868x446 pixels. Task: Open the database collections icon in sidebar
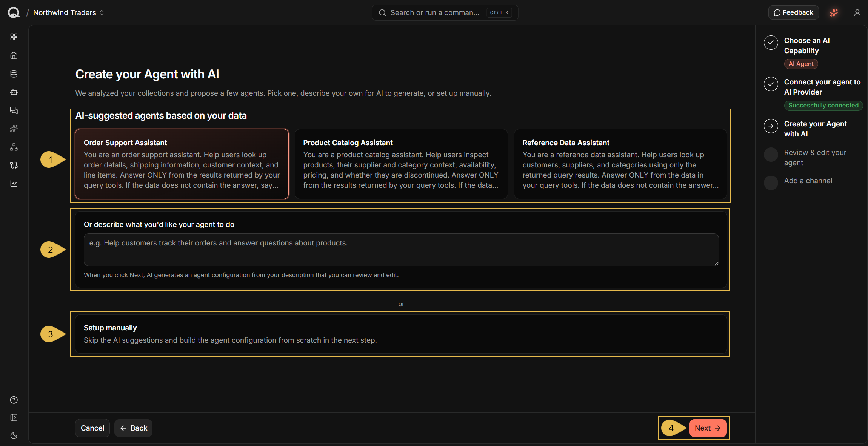[14, 74]
